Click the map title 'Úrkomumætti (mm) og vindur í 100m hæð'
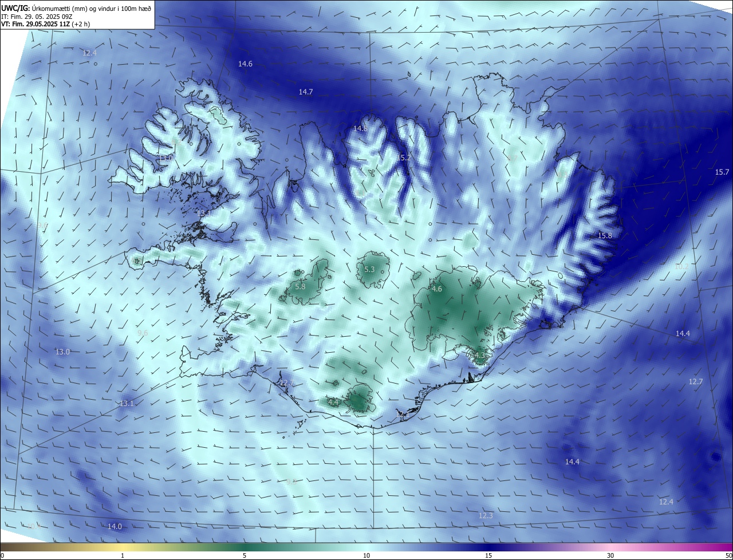This screenshot has height=560, width=733. tap(91, 8)
